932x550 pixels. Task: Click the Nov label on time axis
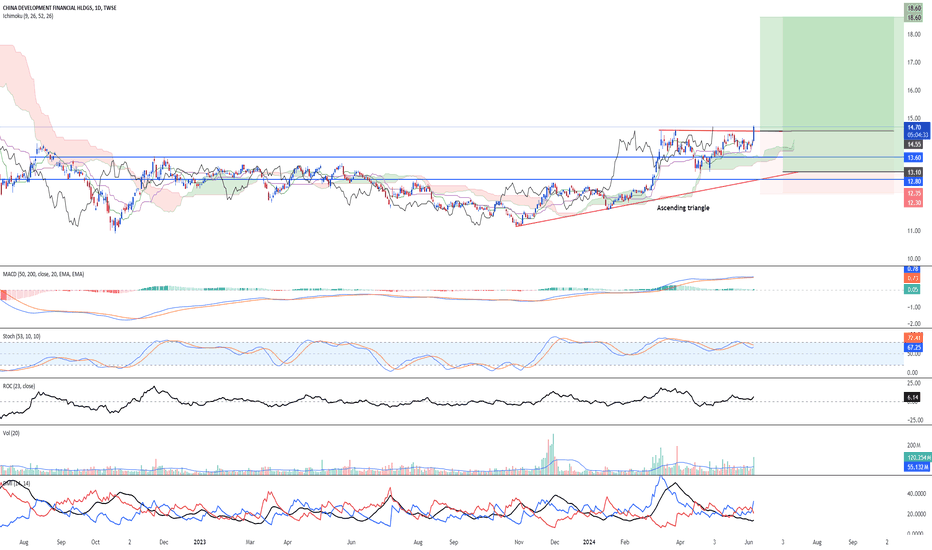519,542
